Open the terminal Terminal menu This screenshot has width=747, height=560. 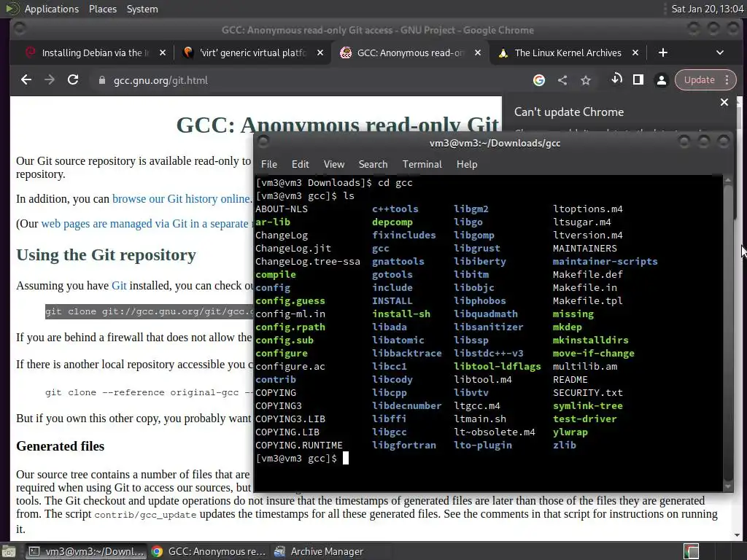[422, 164]
